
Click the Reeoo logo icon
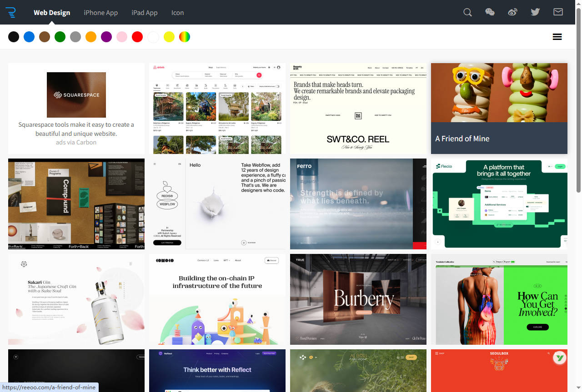[10, 12]
